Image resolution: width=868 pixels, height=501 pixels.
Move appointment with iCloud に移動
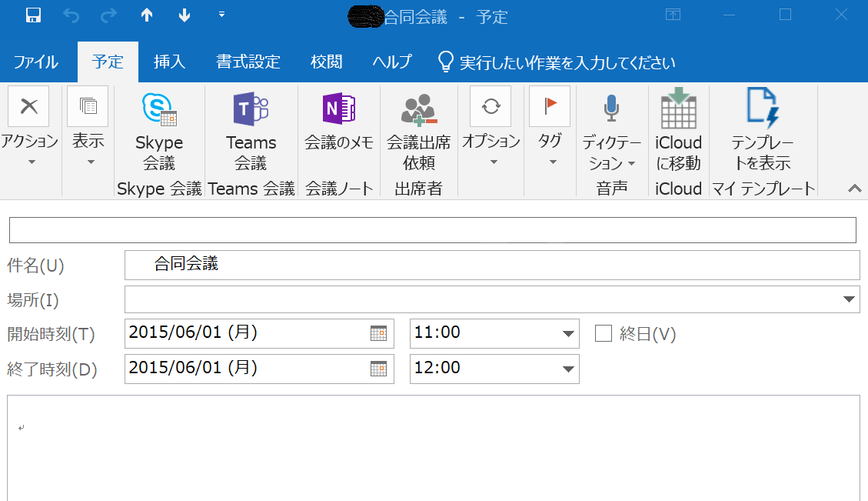[x=678, y=131]
